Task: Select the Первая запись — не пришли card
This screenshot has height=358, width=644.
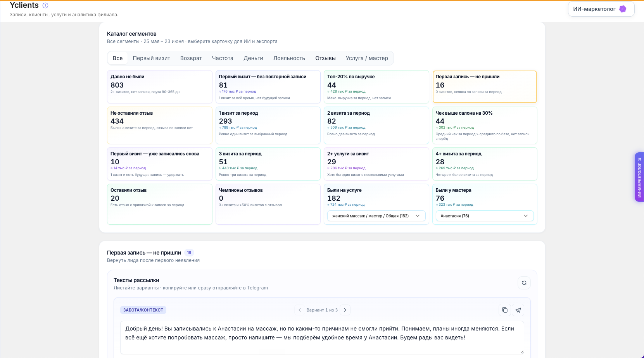Action: pyautogui.click(x=485, y=87)
